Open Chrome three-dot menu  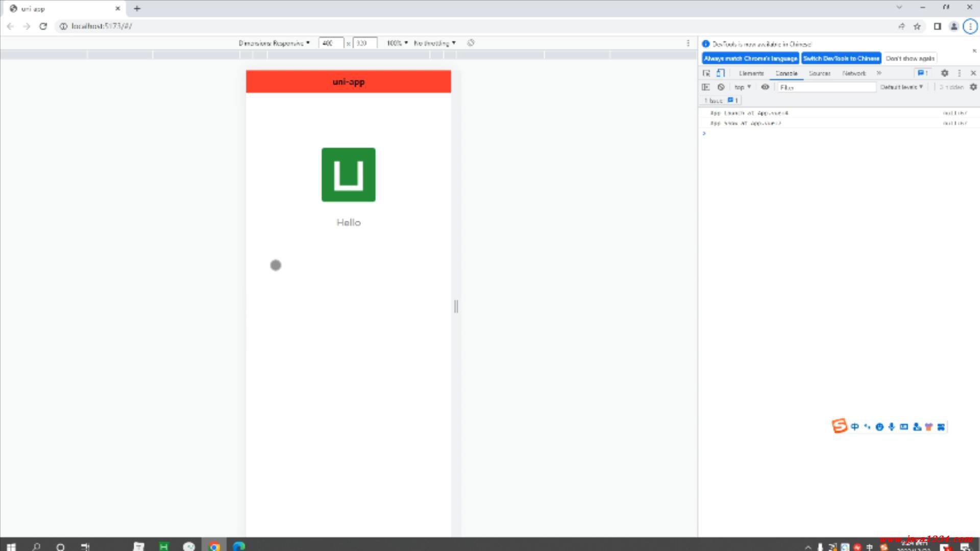coord(970,26)
